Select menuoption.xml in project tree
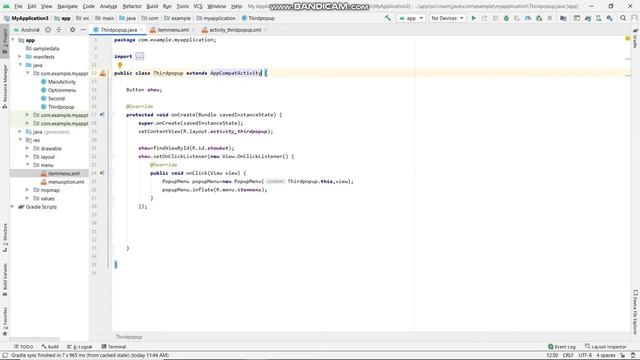This screenshot has height=360, width=640. point(62,182)
